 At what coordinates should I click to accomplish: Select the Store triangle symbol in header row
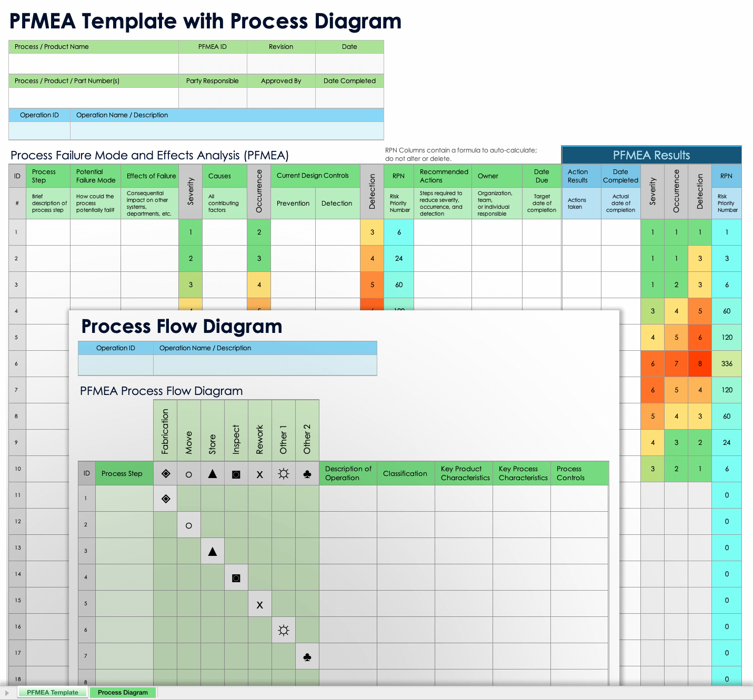pyautogui.click(x=213, y=474)
